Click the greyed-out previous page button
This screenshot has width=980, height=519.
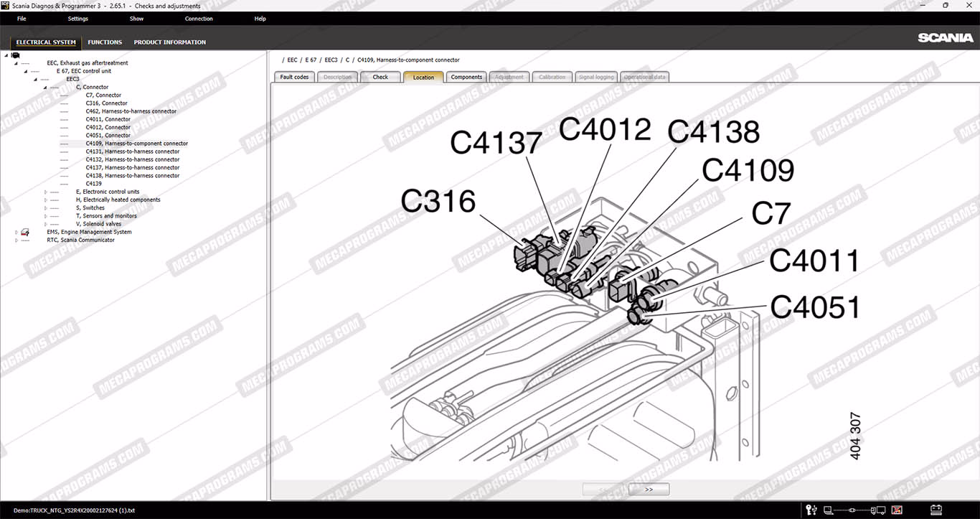[x=604, y=490]
